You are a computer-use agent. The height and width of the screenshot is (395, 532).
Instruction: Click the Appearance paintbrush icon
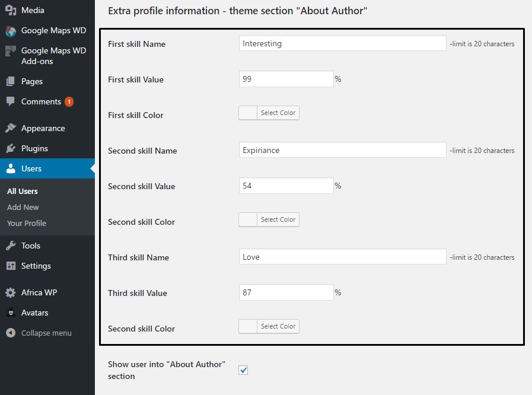click(x=11, y=128)
